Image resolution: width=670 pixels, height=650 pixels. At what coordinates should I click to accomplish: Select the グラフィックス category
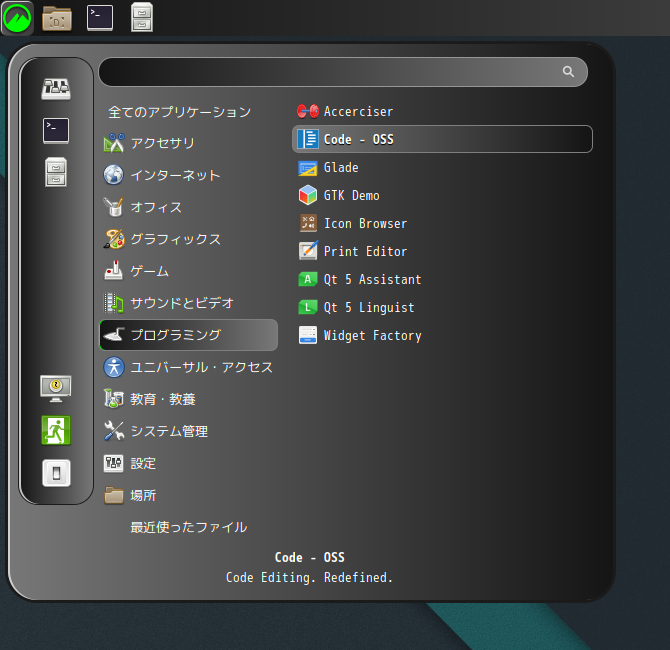coord(188,239)
